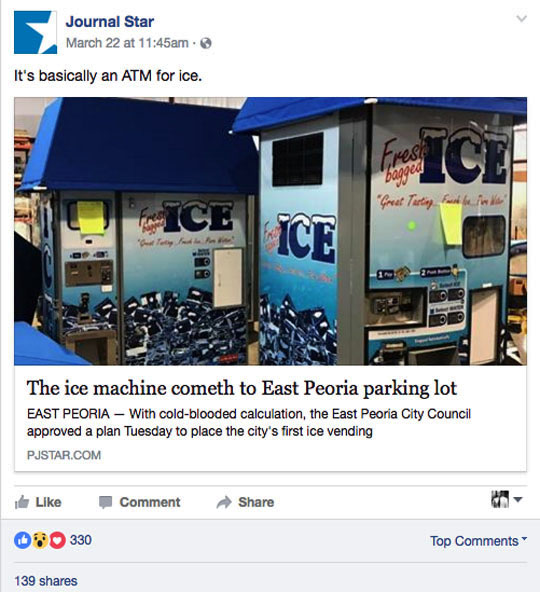Click the blue Like reaction icon
The width and height of the screenshot is (540, 592).
coord(22,540)
